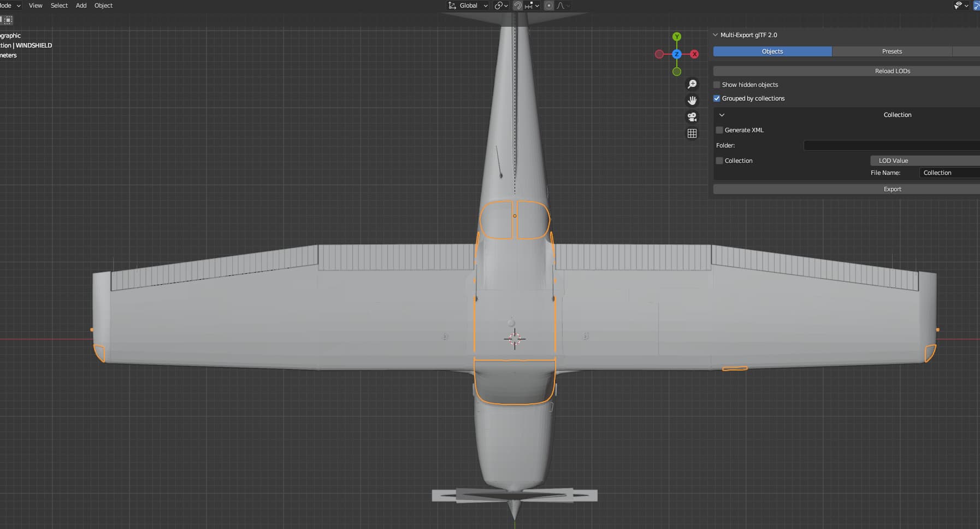Click the Export button

click(892, 189)
